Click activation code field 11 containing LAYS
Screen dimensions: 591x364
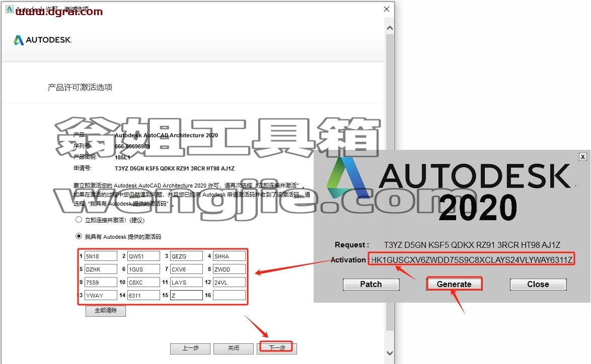pos(186,283)
